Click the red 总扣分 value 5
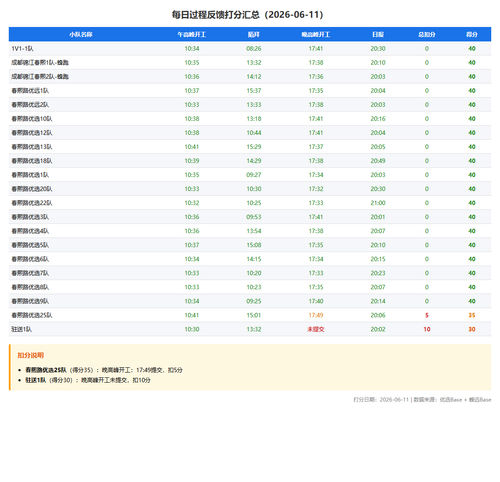The height and width of the screenshot is (482, 500). 427,315
